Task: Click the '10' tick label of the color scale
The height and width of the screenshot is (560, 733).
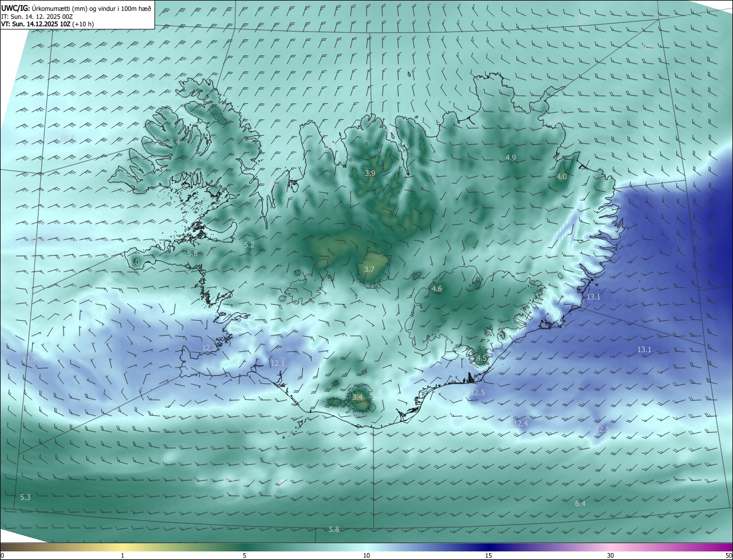Action: pos(366,555)
